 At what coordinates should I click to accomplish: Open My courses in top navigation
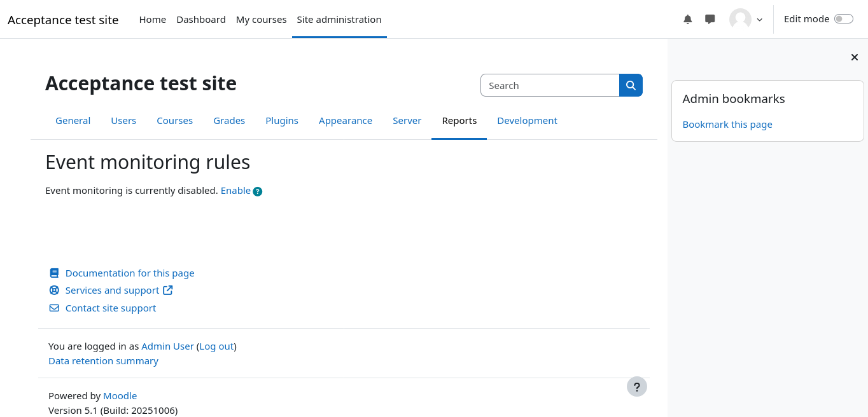pyautogui.click(x=261, y=20)
